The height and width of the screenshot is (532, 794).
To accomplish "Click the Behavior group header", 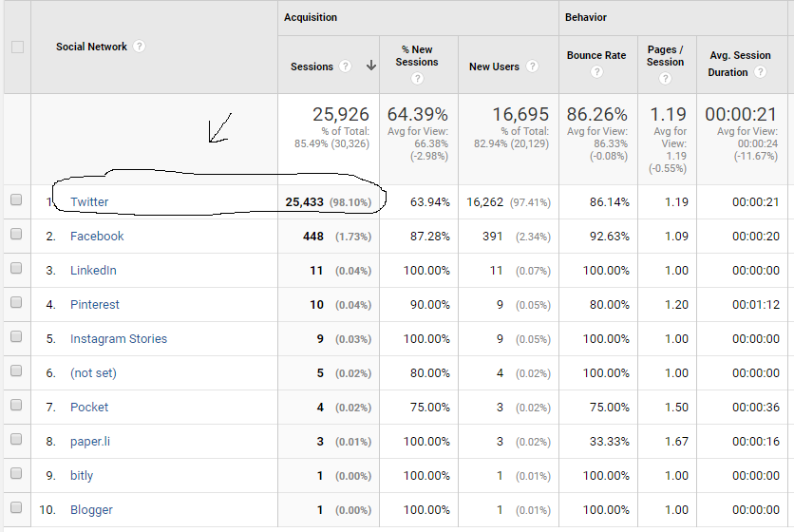I will pyautogui.click(x=585, y=17).
